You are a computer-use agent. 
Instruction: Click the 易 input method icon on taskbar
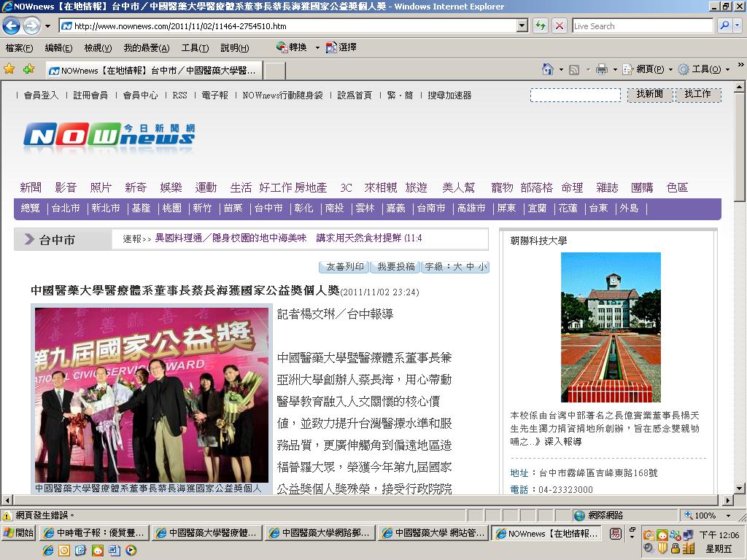[616, 534]
